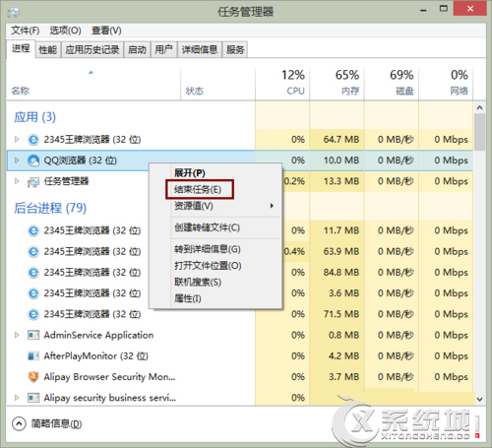492x448 pixels.
Task: Click icon of 2345王牌浏览器 row using 84.8 MB
Action: [x=33, y=273]
